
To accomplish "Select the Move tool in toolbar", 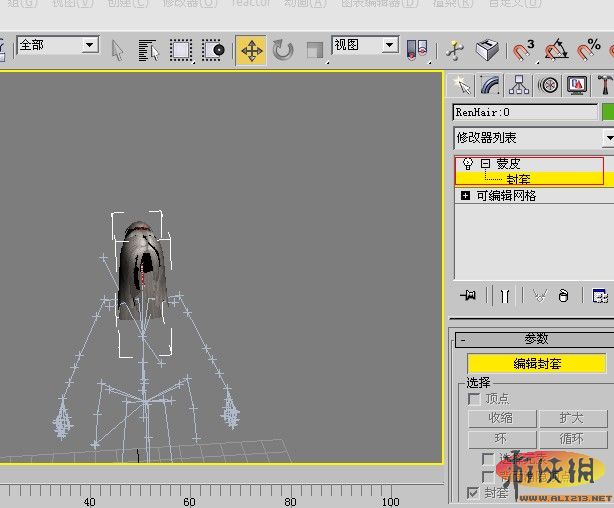I will 251,50.
